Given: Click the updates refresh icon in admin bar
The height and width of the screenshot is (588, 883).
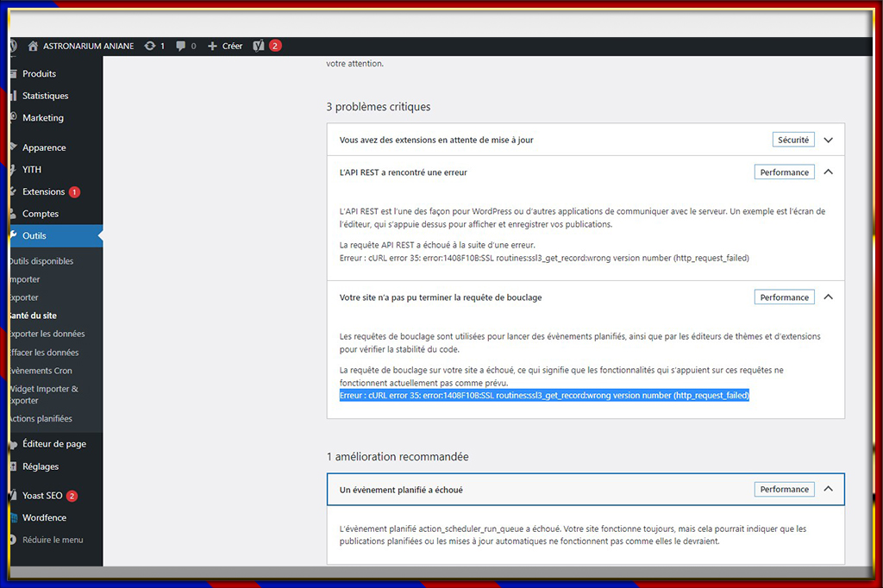Looking at the screenshot, I should (x=150, y=47).
